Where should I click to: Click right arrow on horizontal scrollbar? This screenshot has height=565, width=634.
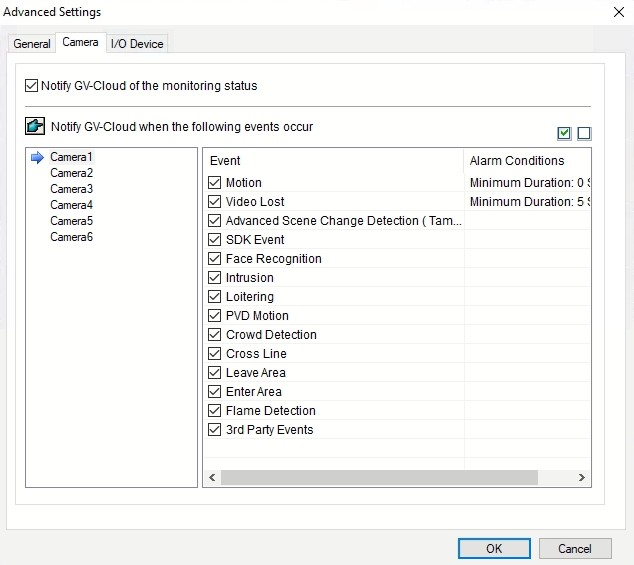tap(582, 478)
